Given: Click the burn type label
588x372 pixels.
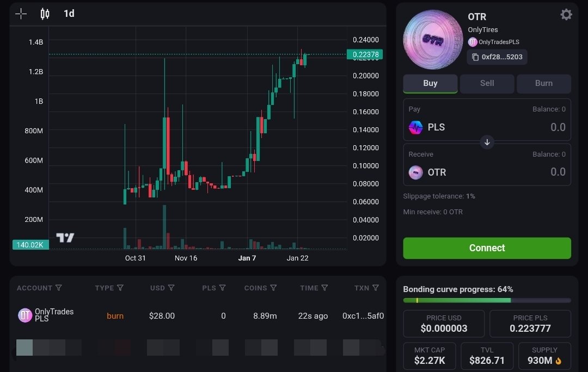Looking at the screenshot, I should click(x=115, y=316).
